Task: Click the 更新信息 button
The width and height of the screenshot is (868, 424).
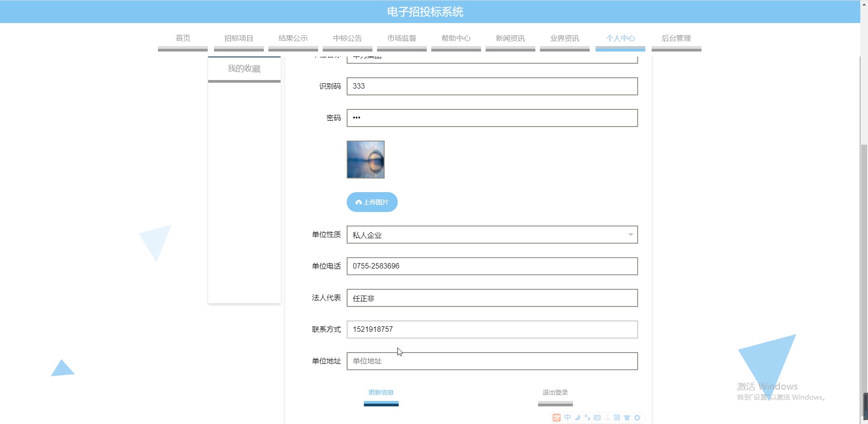Action: click(x=381, y=392)
